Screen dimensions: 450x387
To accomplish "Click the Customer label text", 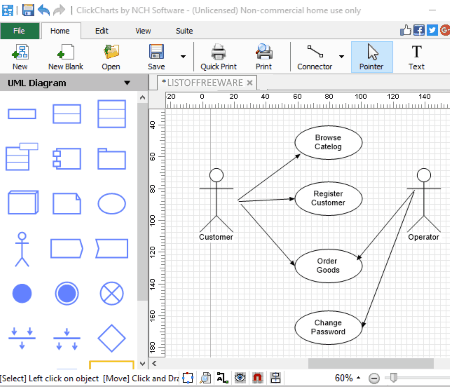I will tap(216, 237).
